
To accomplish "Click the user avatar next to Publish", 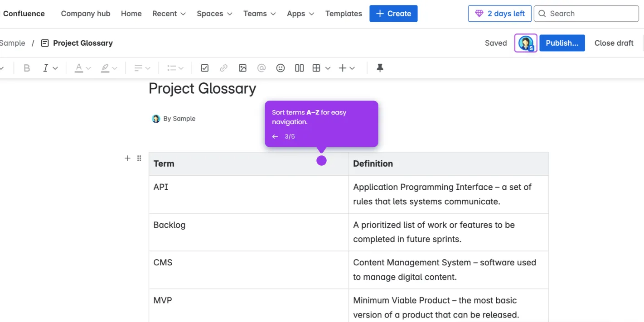I will pyautogui.click(x=526, y=43).
